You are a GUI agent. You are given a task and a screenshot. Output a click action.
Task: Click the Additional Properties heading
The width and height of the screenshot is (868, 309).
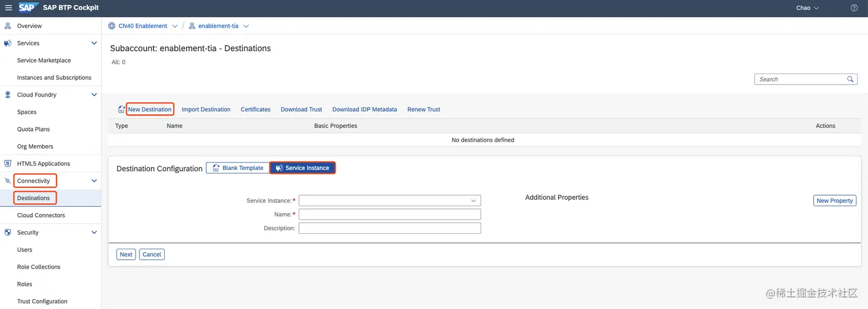click(557, 198)
